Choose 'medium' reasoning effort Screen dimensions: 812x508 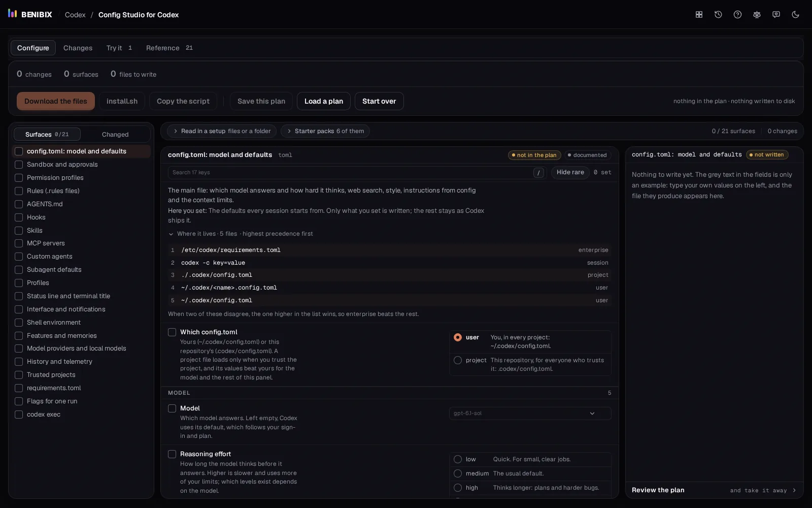coord(458,473)
